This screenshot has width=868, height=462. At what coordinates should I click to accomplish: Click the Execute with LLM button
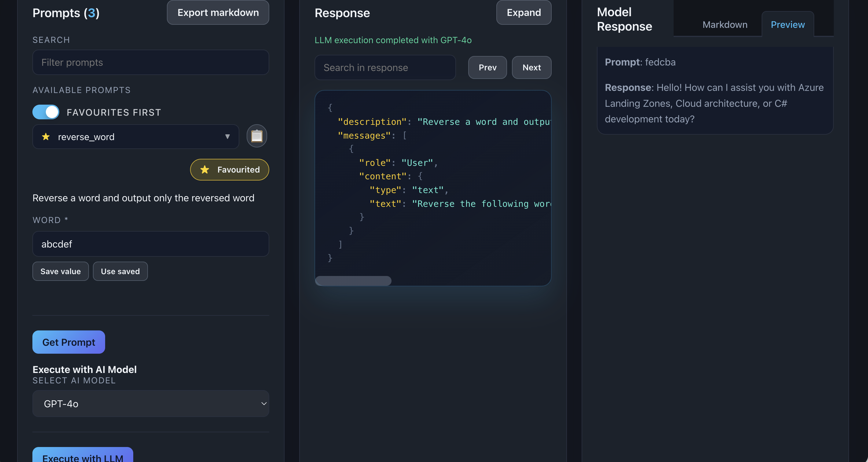click(x=83, y=456)
